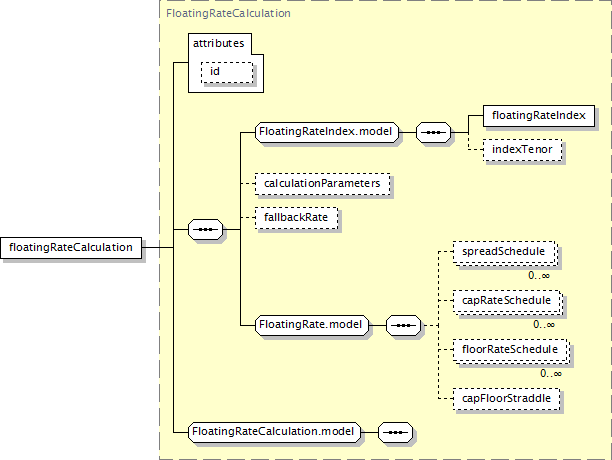Select the FloatingRate.model group
This screenshot has height=460, width=612.
tap(312, 325)
